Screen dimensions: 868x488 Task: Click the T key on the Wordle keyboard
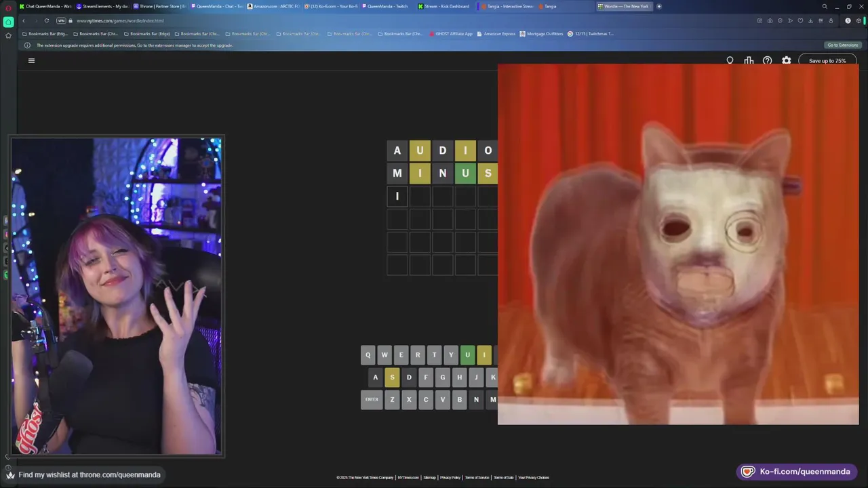[x=434, y=354]
